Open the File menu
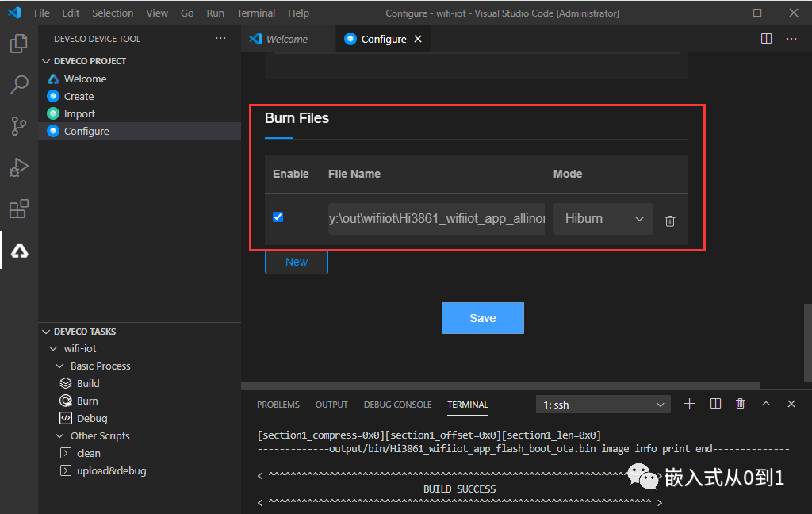812x514 pixels. coord(41,13)
